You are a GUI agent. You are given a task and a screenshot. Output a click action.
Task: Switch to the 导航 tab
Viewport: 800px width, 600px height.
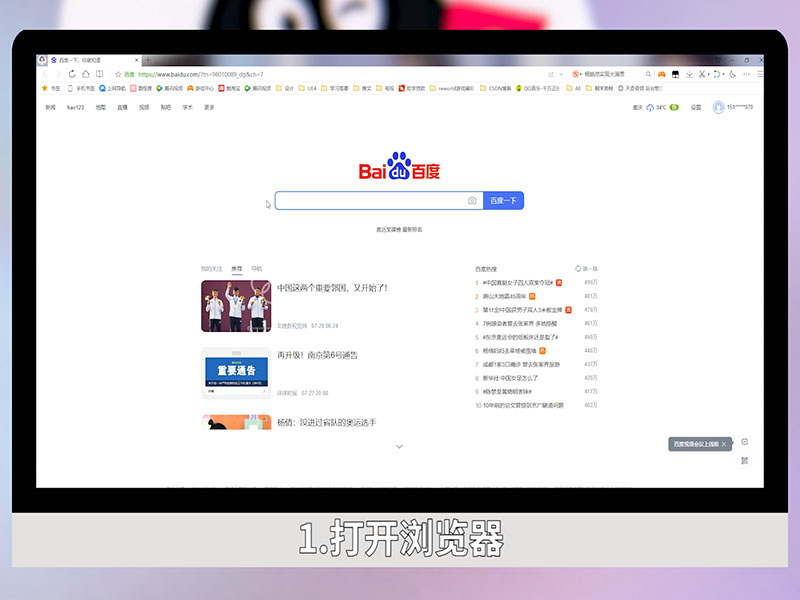pos(257,269)
